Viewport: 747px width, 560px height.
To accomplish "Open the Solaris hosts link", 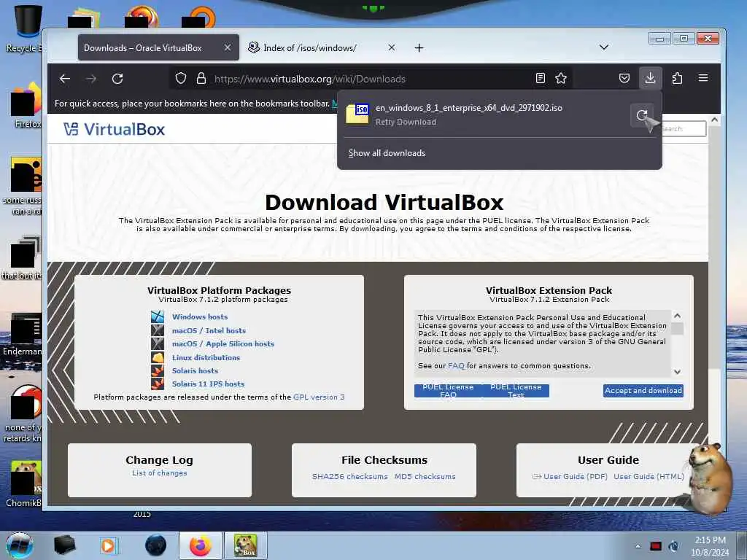I will 195,370.
